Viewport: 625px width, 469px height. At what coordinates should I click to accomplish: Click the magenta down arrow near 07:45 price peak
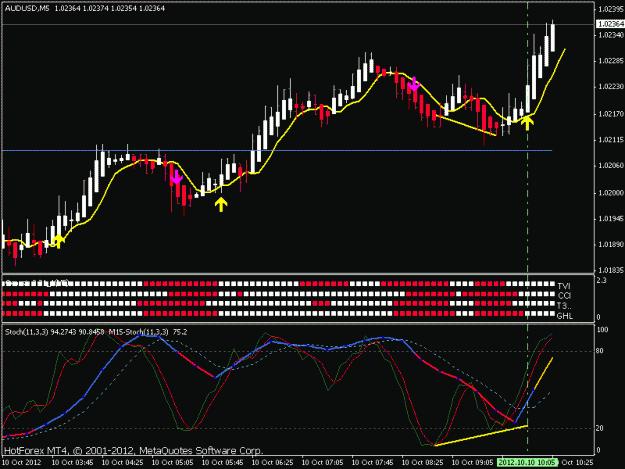414,84
